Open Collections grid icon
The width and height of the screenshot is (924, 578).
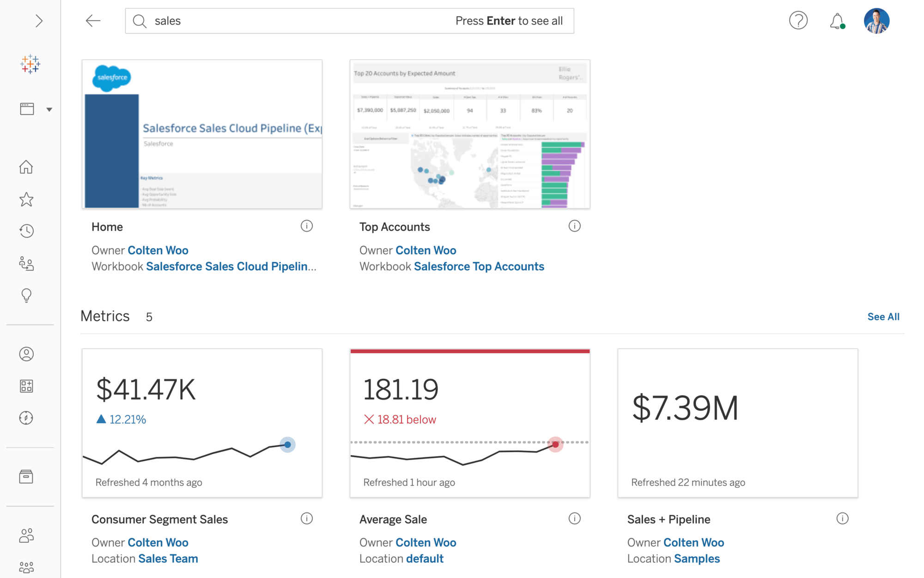[x=26, y=386]
